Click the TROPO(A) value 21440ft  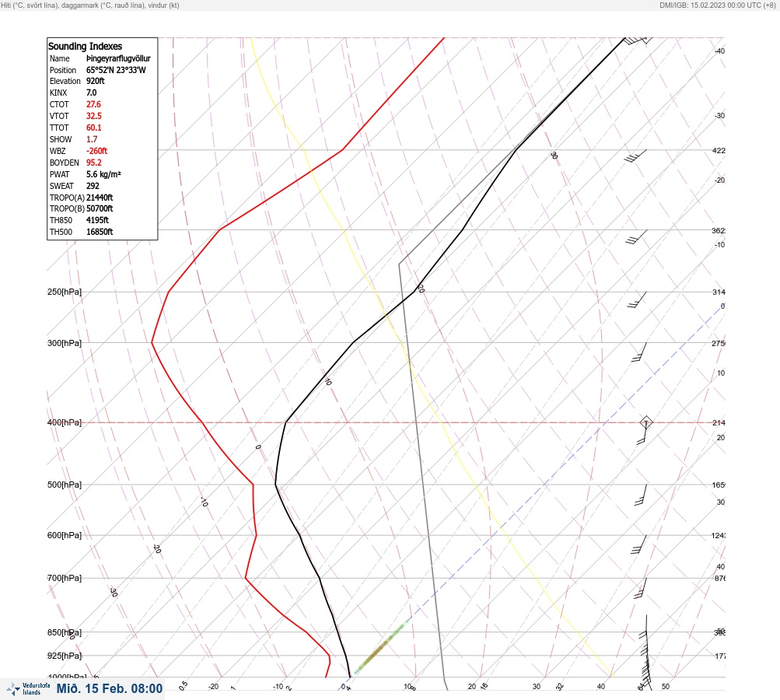[x=100, y=198]
